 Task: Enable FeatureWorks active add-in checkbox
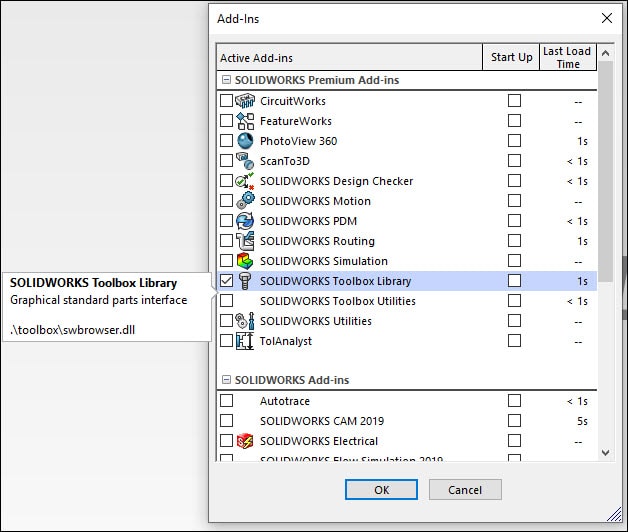226,121
